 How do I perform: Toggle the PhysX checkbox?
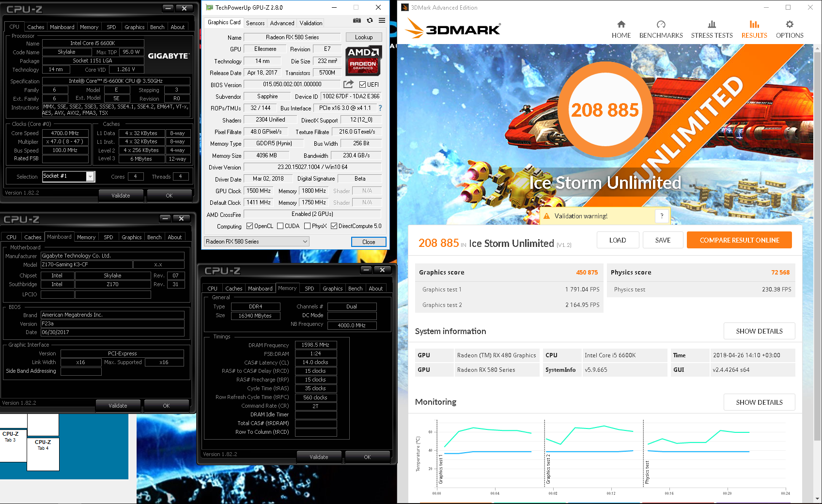(307, 226)
